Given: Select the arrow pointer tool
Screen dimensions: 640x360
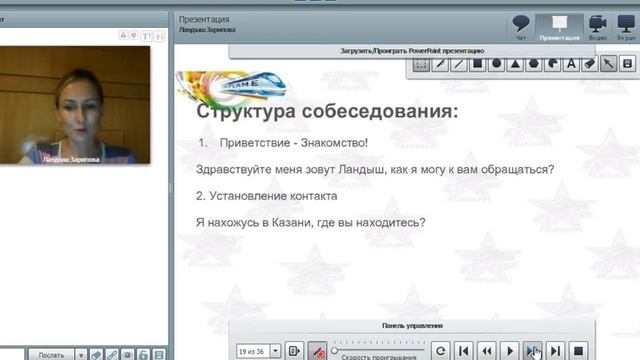Looking at the screenshot, I should tap(609, 64).
